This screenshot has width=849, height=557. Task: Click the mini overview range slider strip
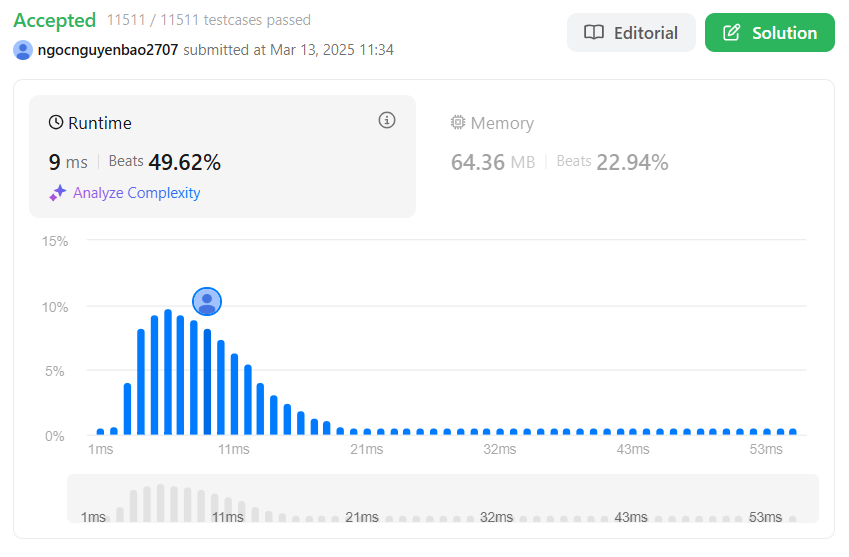point(443,499)
